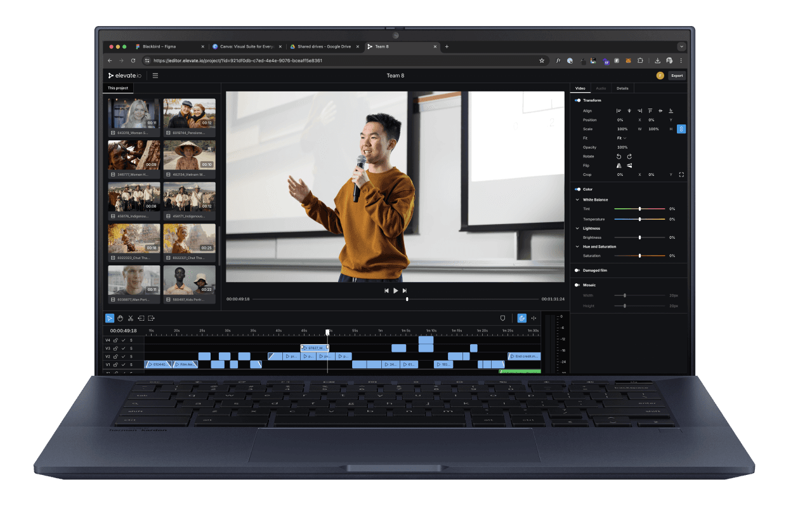The image size is (812, 508).
Task: Select the Razor/Cut tool in the timeline toolbar
Action: coord(131,318)
